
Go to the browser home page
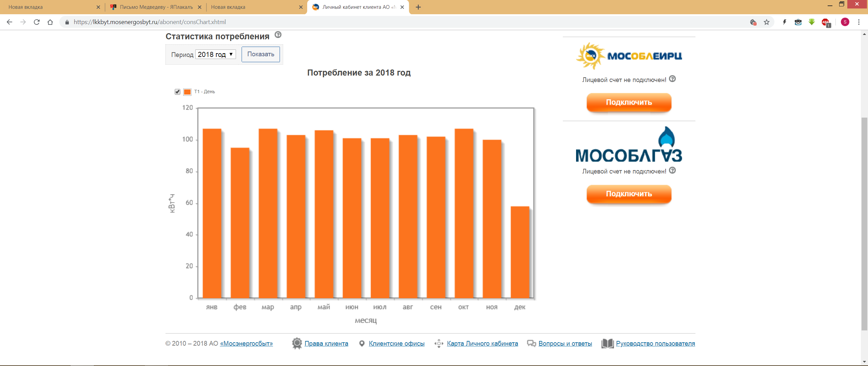click(50, 22)
